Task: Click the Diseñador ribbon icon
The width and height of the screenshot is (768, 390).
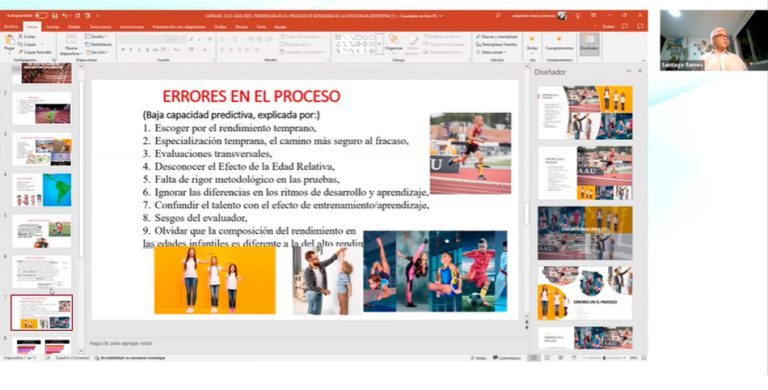Action: tap(589, 43)
